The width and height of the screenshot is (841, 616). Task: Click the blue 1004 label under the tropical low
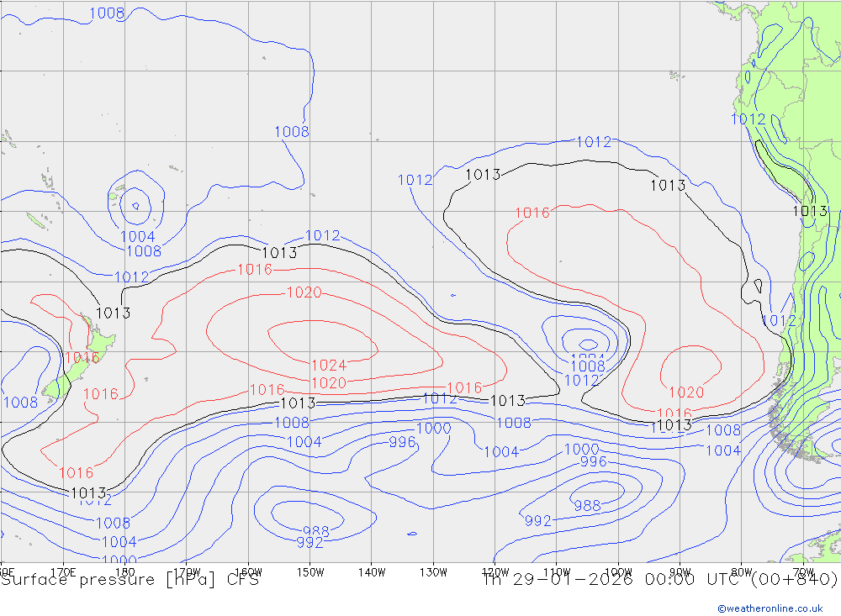(x=138, y=236)
